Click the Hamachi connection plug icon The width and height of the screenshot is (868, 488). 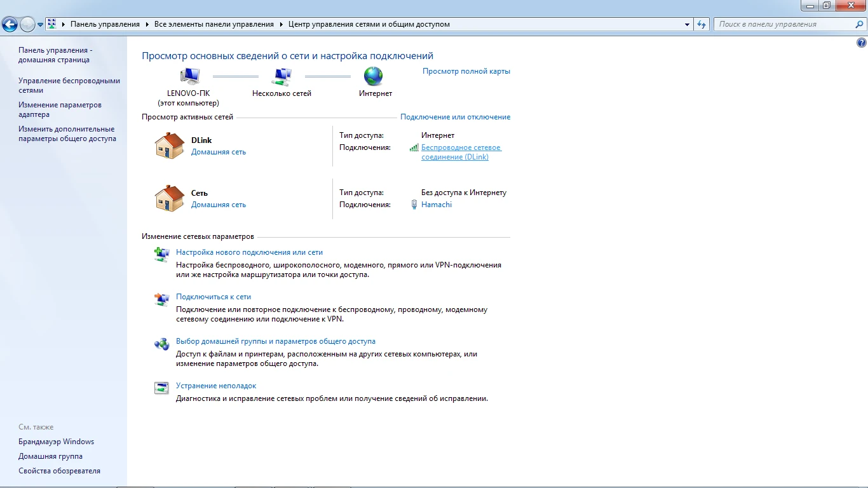(x=414, y=204)
